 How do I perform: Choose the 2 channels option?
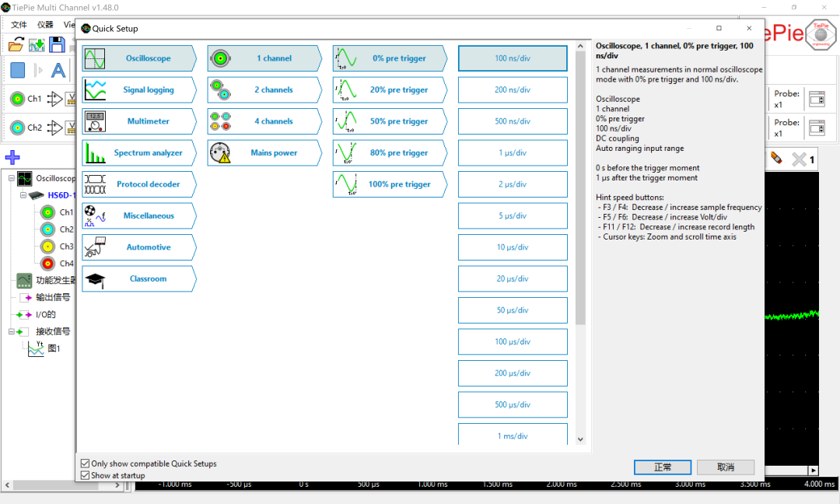(264, 90)
